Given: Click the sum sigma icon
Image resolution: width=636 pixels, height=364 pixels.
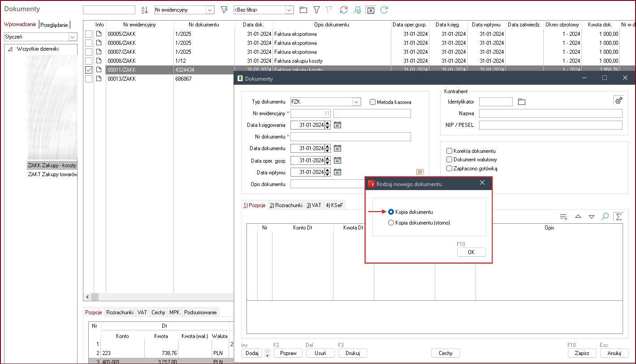Looking at the screenshot, I should (x=619, y=217).
